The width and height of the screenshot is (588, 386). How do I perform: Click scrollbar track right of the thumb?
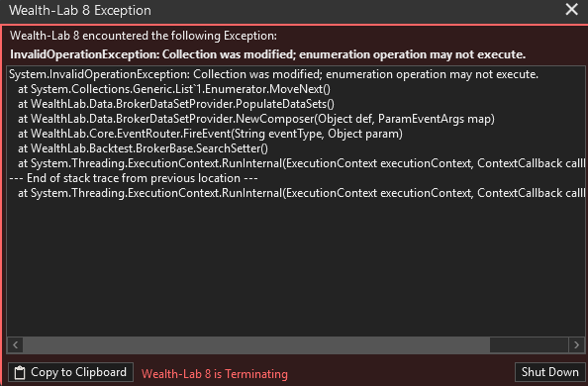529,344
